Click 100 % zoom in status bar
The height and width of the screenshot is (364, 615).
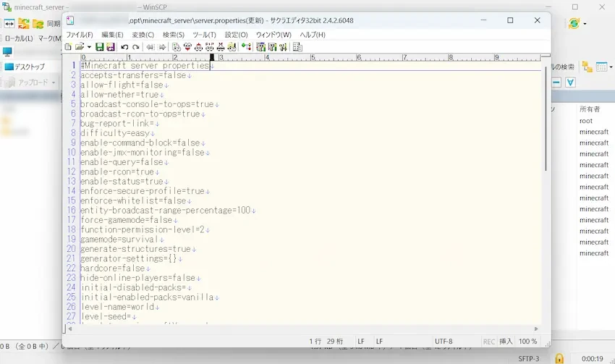pyautogui.click(x=528, y=342)
